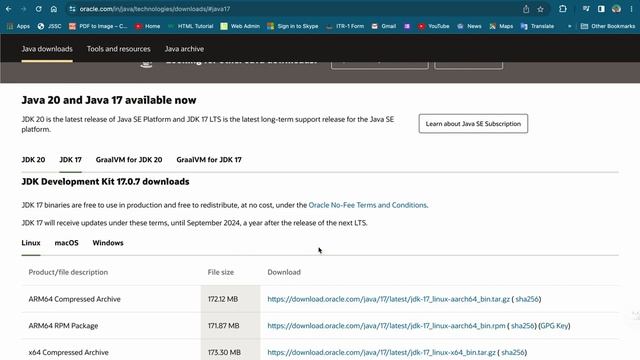Click the ARM64 RPM Package row label
Viewport: 640px width, 360px height.
click(63, 326)
